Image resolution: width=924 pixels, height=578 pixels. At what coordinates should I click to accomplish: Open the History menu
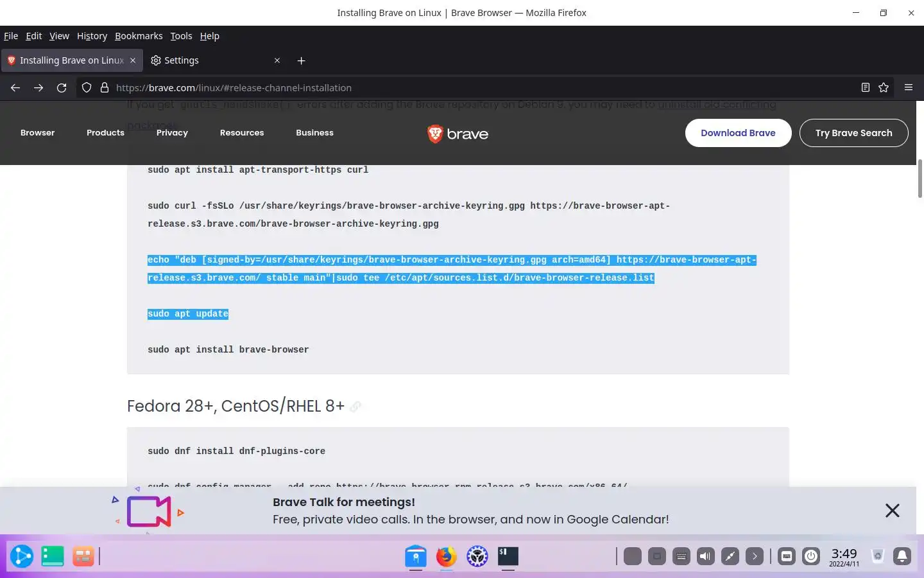click(x=92, y=36)
